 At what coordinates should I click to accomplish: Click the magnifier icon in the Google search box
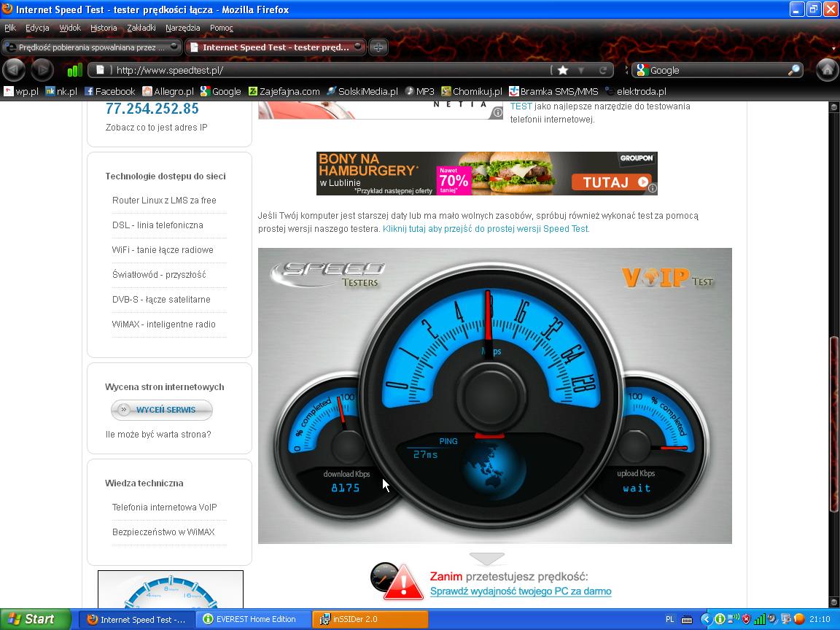(794, 70)
